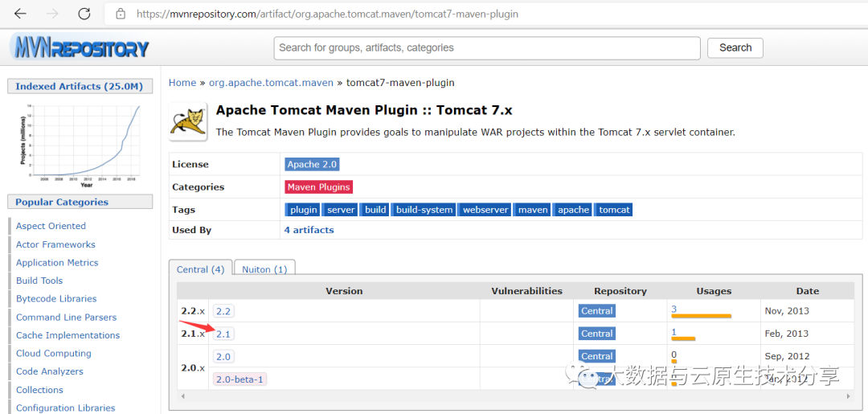Switch to the Central (4) tab
Screen dimensions: 868x414
pos(200,269)
